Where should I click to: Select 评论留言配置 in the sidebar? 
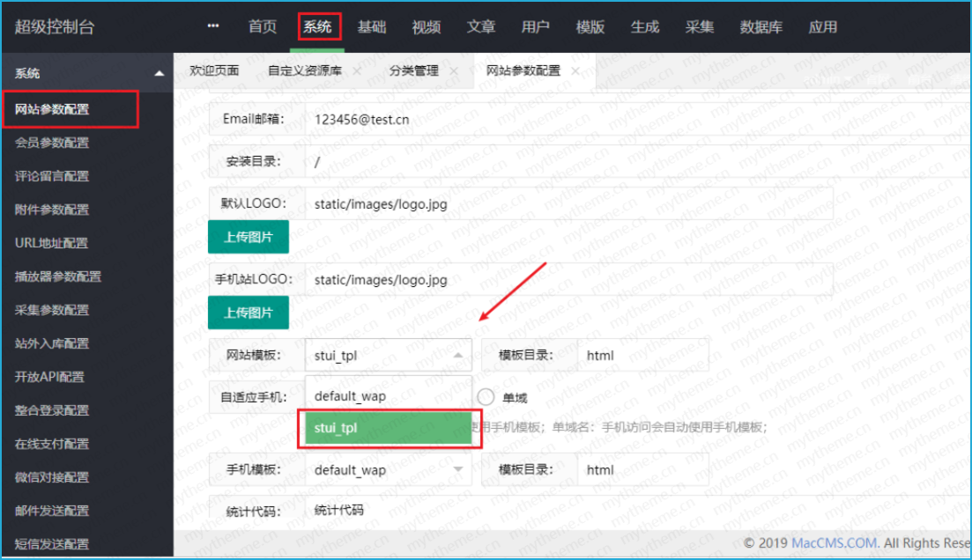pyautogui.click(x=52, y=177)
